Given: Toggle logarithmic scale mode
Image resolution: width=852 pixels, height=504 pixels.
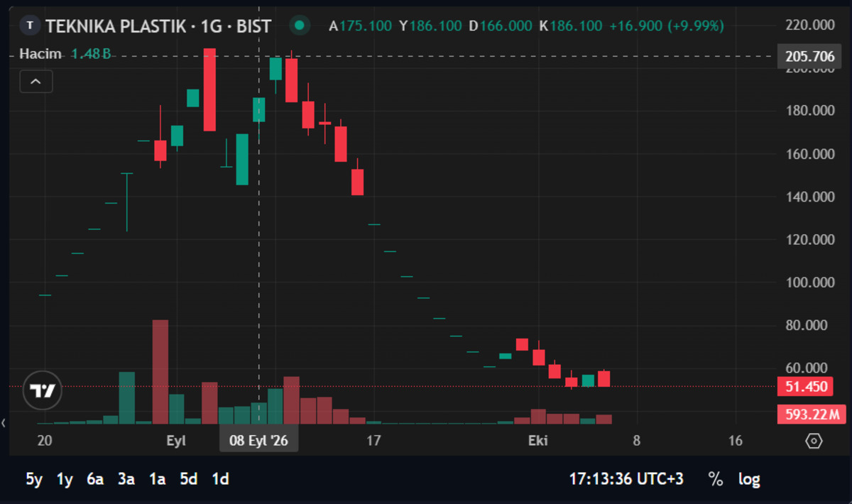Looking at the screenshot, I should [x=749, y=479].
